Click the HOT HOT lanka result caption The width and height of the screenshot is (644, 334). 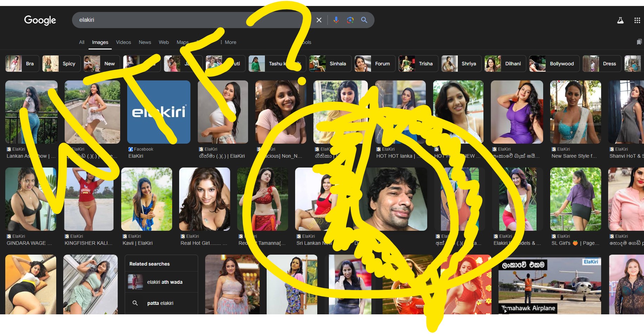[398, 156]
